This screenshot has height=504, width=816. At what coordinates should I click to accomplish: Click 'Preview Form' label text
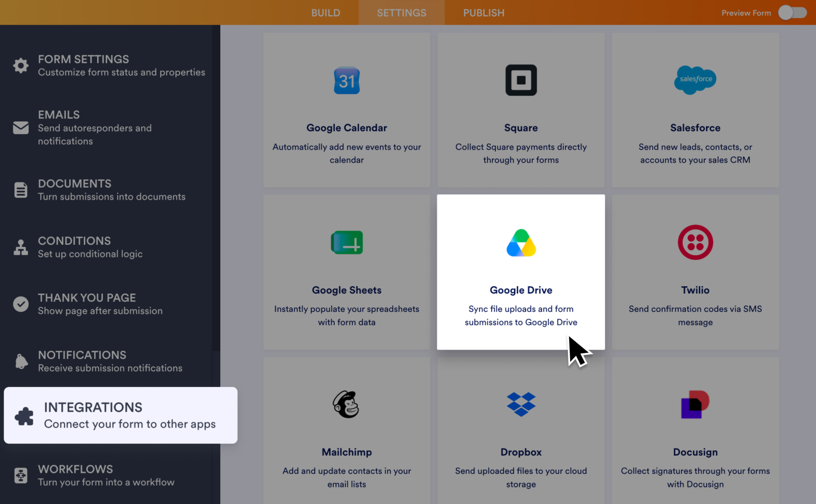tap(746, 13)
